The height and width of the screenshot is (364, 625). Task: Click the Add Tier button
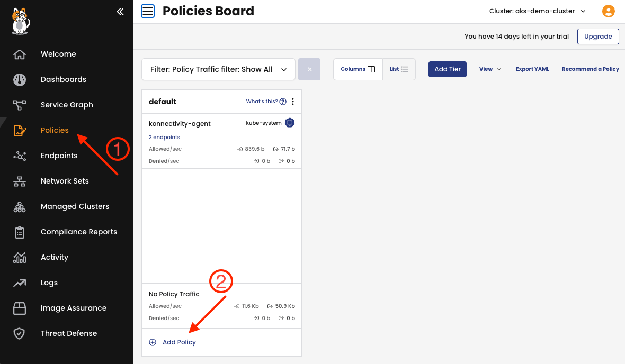[447, 69]
